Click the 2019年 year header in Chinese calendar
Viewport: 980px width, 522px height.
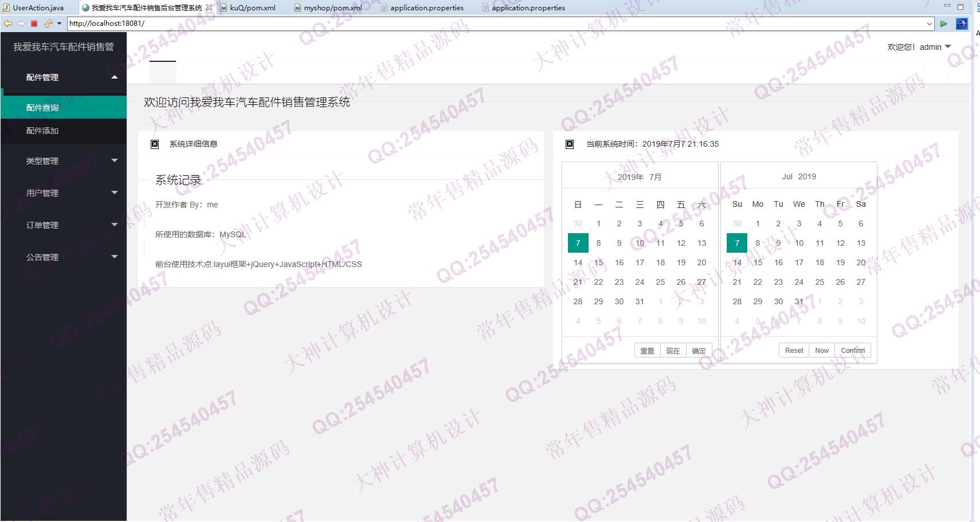[630, 177]
